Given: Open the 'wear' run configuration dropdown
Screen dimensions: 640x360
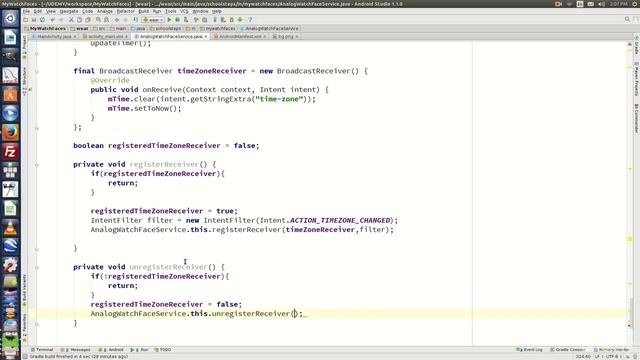Looking at the screenshot, I should tap(153, 20).
